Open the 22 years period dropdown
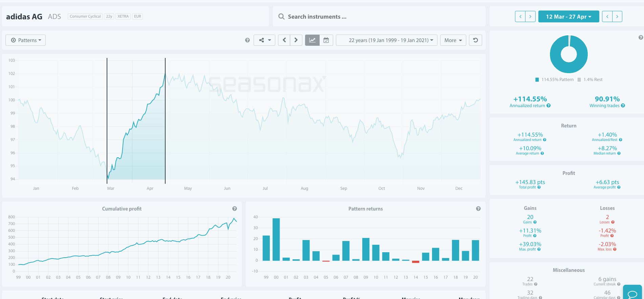 [x=387, y=40]
